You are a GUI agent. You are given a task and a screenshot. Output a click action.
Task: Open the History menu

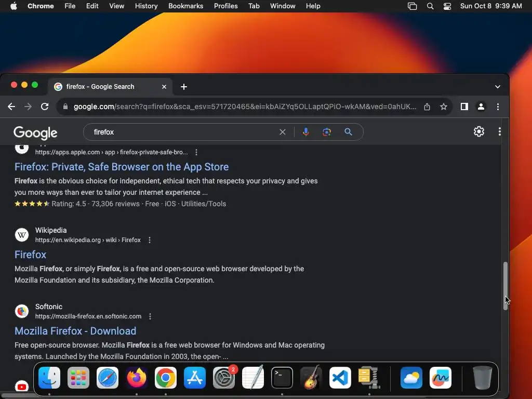click(146, 6)
